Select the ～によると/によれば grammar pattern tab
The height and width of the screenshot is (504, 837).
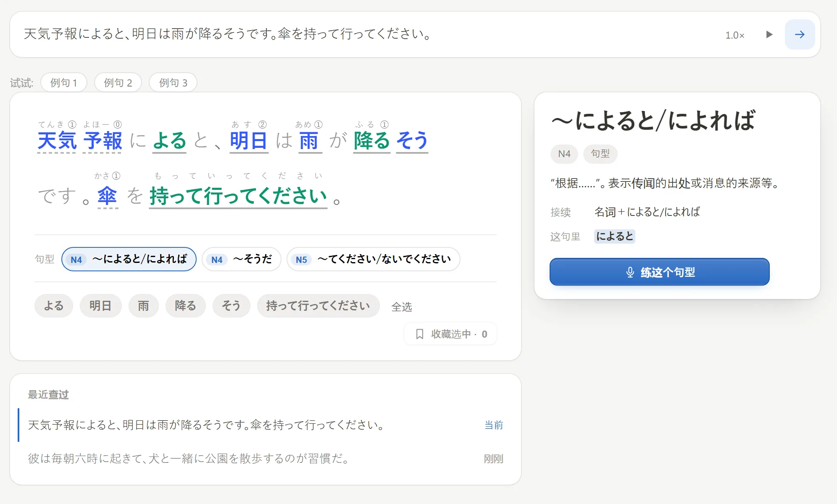129,259
